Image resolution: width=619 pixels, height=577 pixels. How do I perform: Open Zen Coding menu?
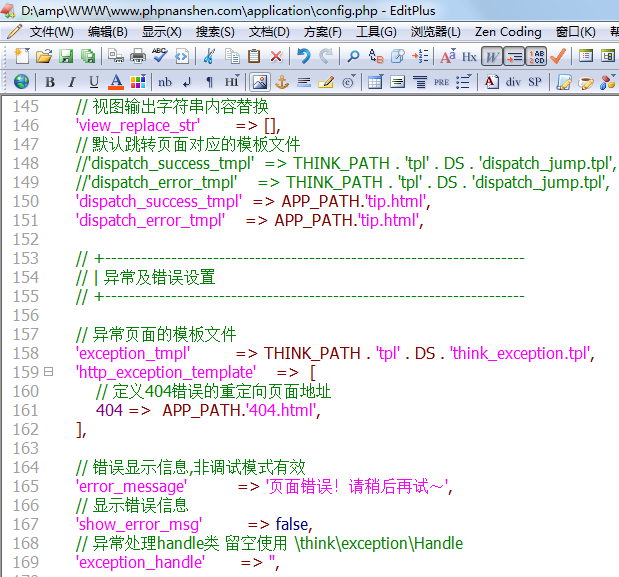[x=508, y=32]
